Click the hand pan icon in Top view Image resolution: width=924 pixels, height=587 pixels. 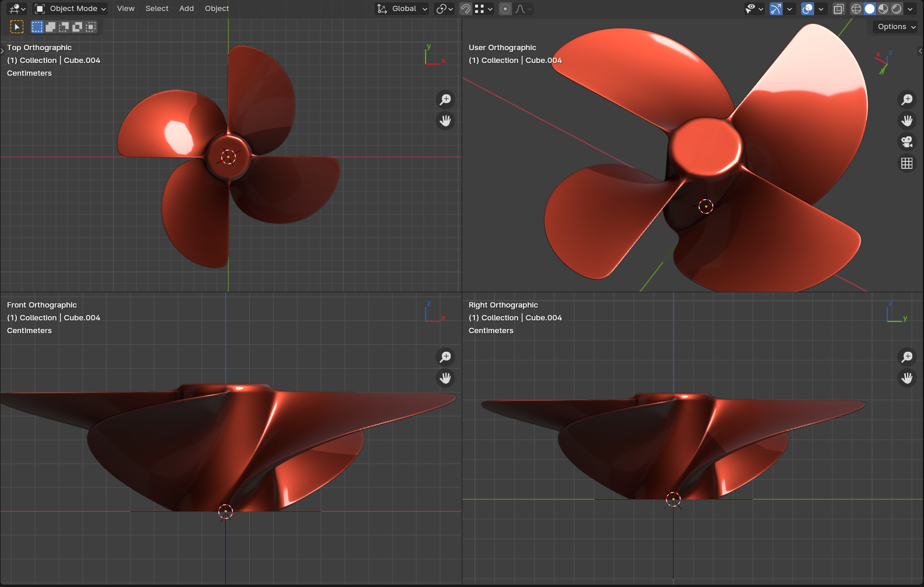pyautogui.click(x=445, y=121)
